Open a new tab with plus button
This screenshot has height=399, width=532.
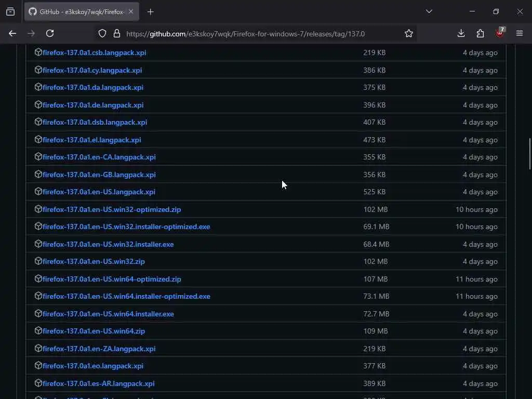point(150,12)
